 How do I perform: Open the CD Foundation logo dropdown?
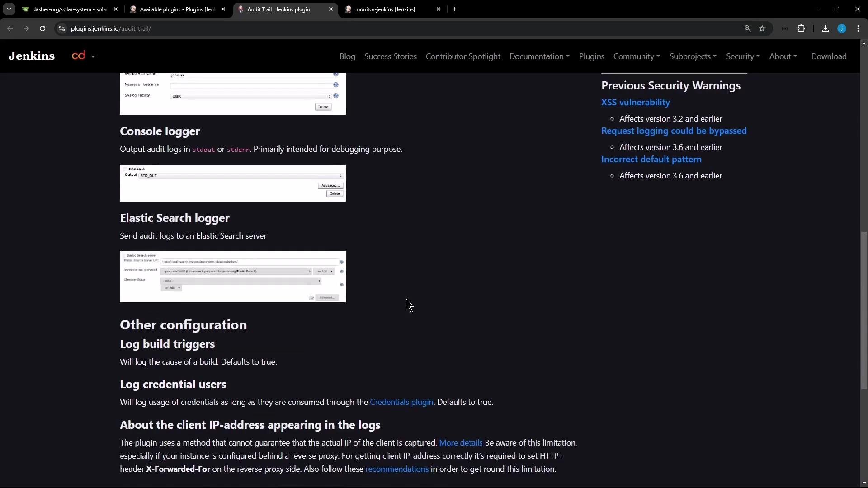click(x=83, y=56)
